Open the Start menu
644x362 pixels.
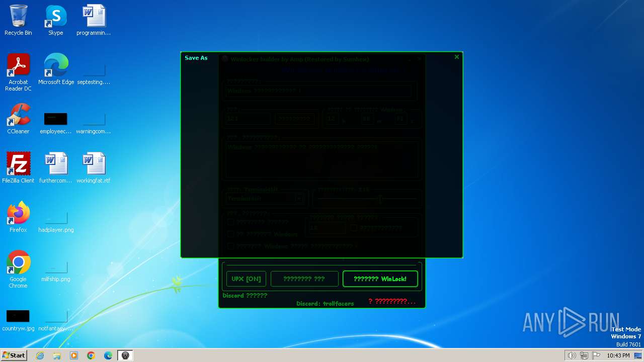click(x=14, y=355)
